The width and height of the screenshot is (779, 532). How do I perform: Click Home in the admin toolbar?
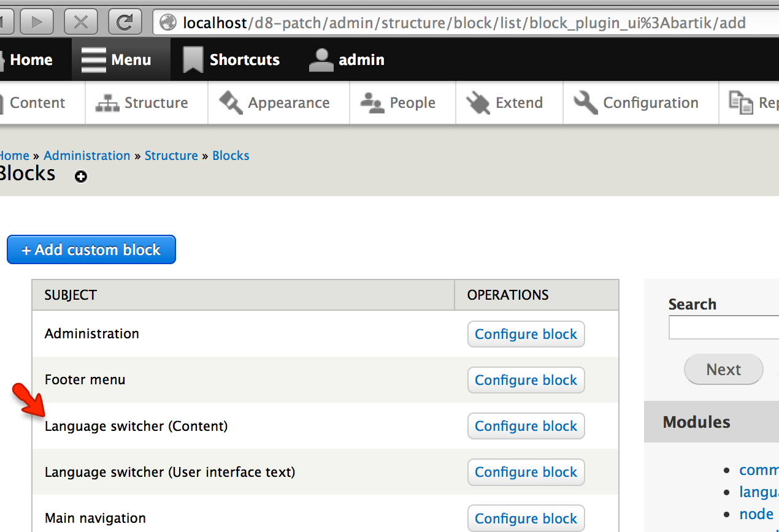[31, 59]
